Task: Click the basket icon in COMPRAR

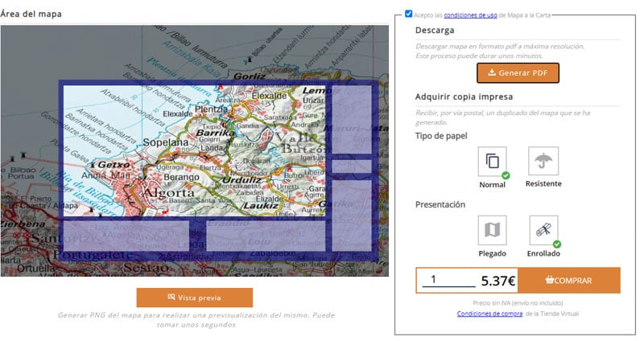Action: pyautogui.click(x=549, y=281)
